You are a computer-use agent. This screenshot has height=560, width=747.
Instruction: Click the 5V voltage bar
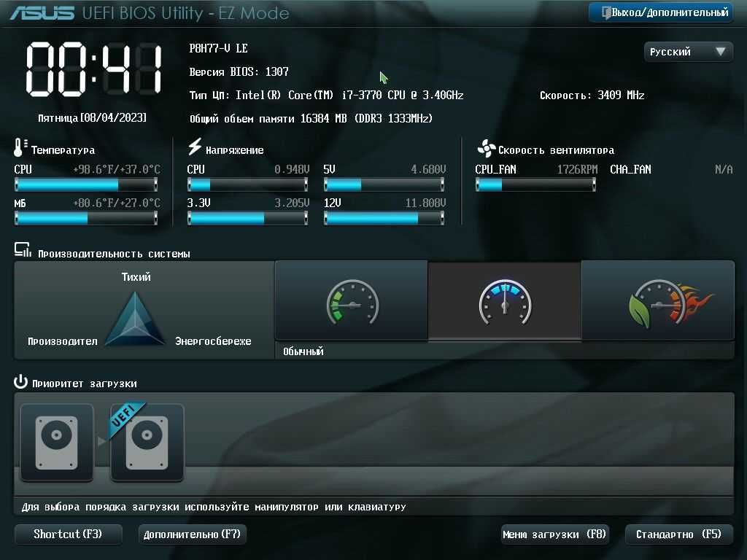(384, 184)
